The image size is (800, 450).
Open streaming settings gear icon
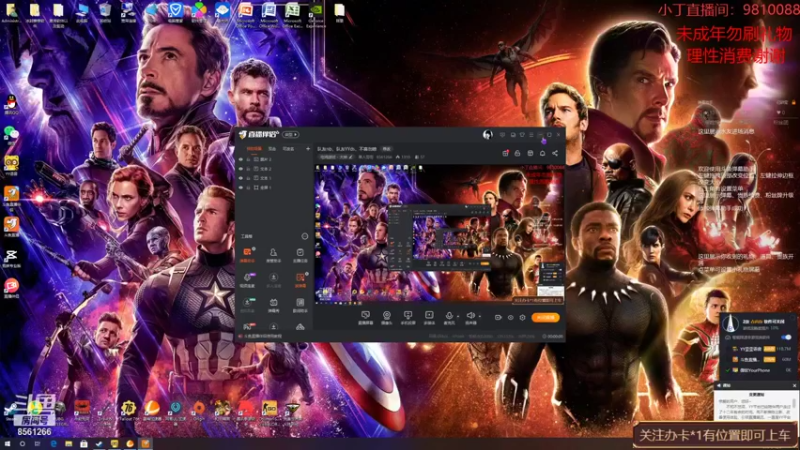(x=522, y=317)
